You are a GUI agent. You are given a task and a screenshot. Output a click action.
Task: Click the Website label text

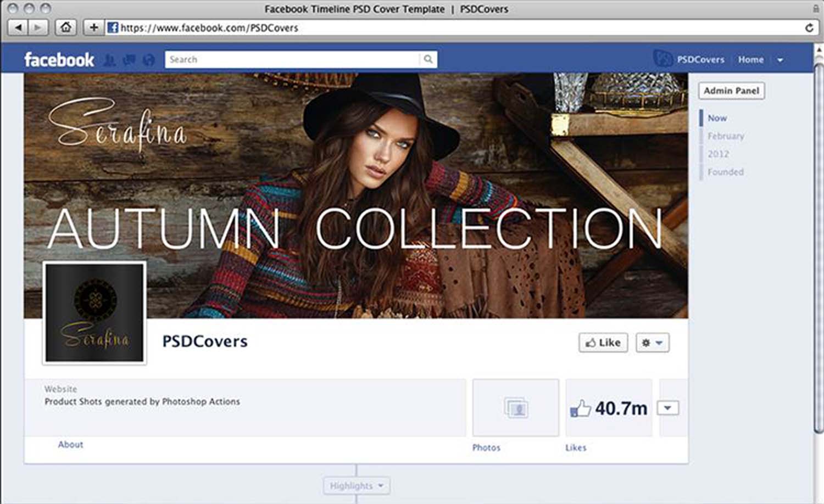(60, 389)
